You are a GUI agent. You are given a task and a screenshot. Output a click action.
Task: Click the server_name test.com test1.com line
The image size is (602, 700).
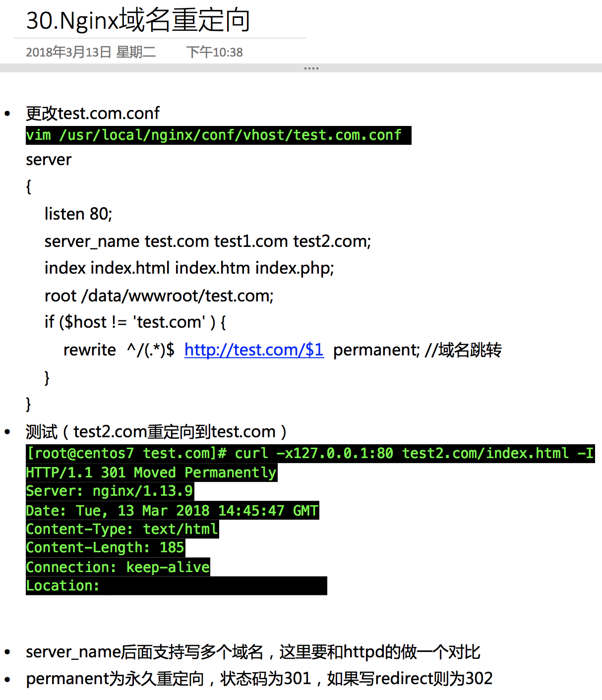click(x=208, y=241)
